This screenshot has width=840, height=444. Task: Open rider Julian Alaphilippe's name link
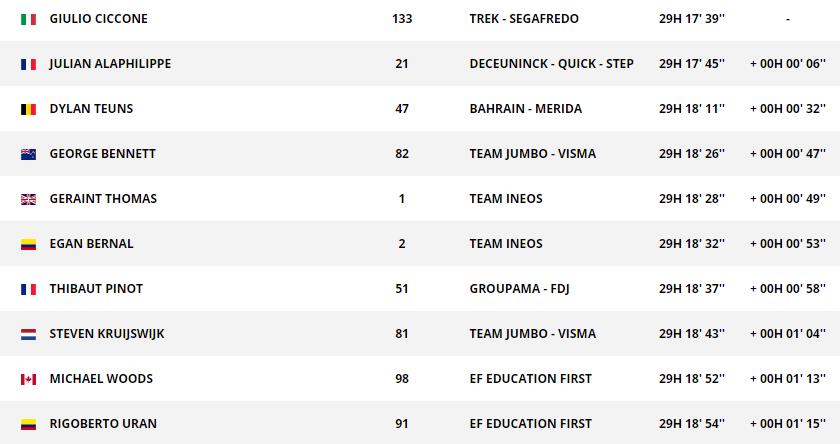[x=110, y=64]
